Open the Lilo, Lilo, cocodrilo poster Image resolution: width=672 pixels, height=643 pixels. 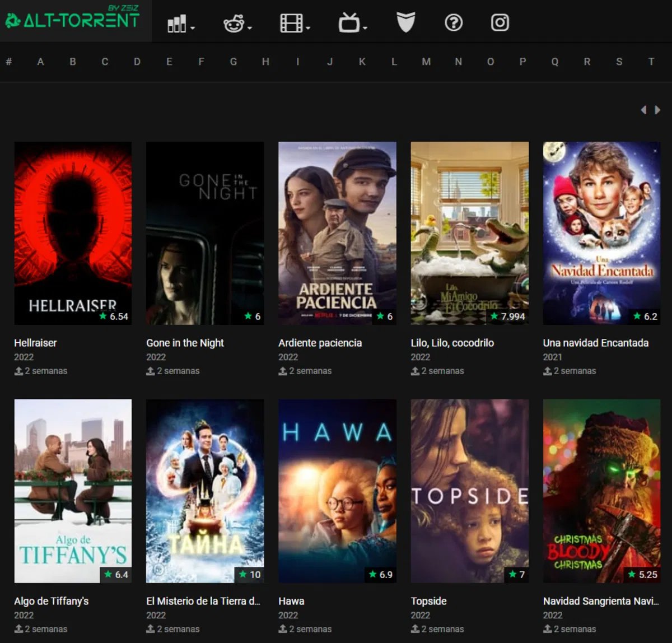tap(470, 233)
